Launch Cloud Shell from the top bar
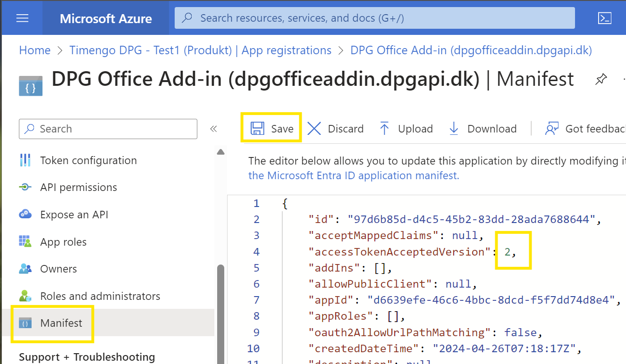 tap(605, 18)
